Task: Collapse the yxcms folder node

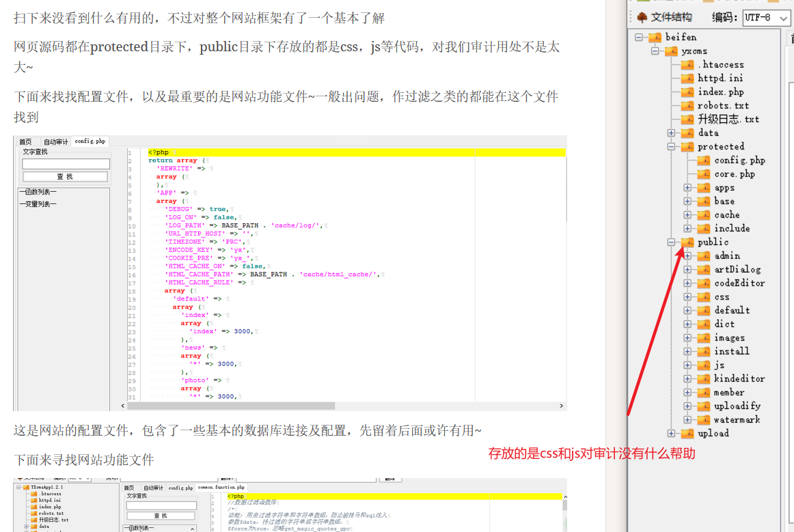Action: click(x=655, y=51)
